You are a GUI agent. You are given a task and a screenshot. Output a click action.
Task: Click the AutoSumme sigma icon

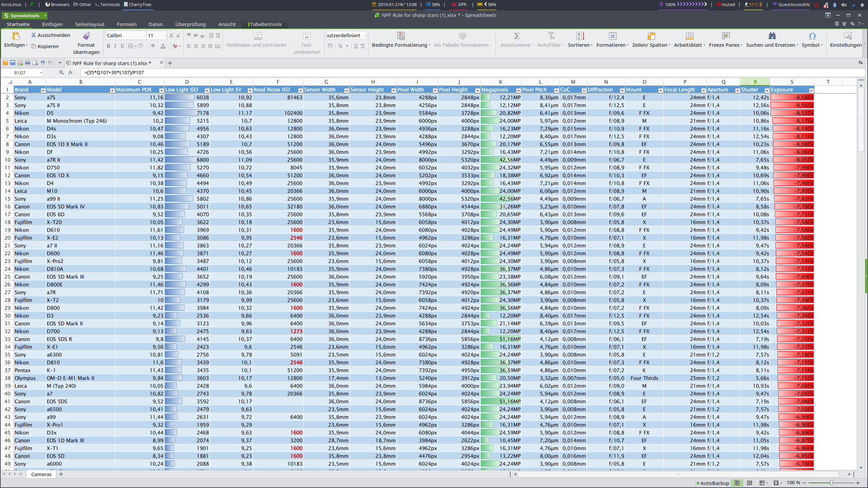516,36
